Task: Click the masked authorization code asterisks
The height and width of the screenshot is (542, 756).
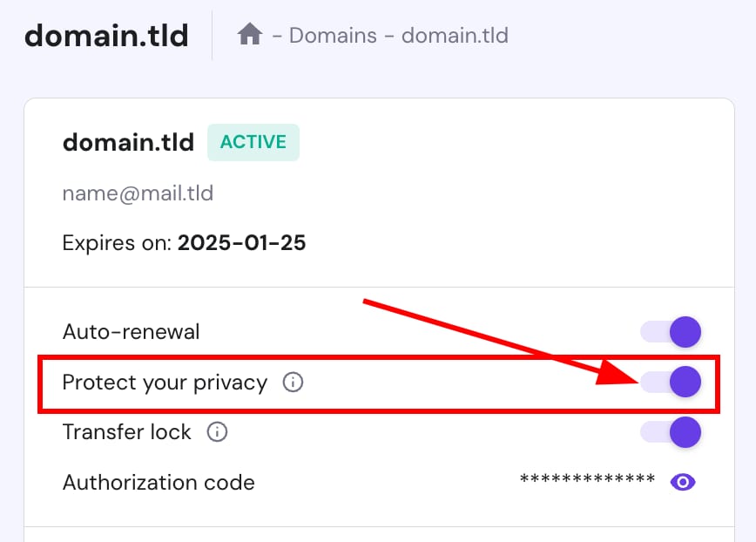Action: 586,480
